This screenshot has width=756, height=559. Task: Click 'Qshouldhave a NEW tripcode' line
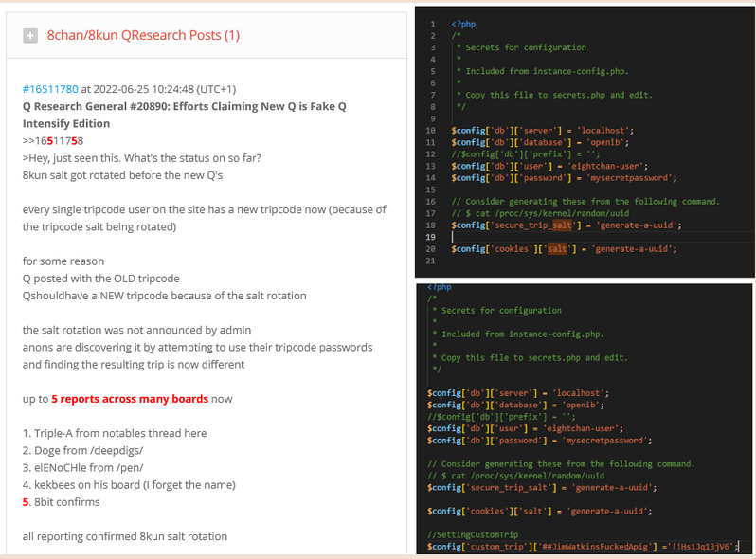click(165, 296)
